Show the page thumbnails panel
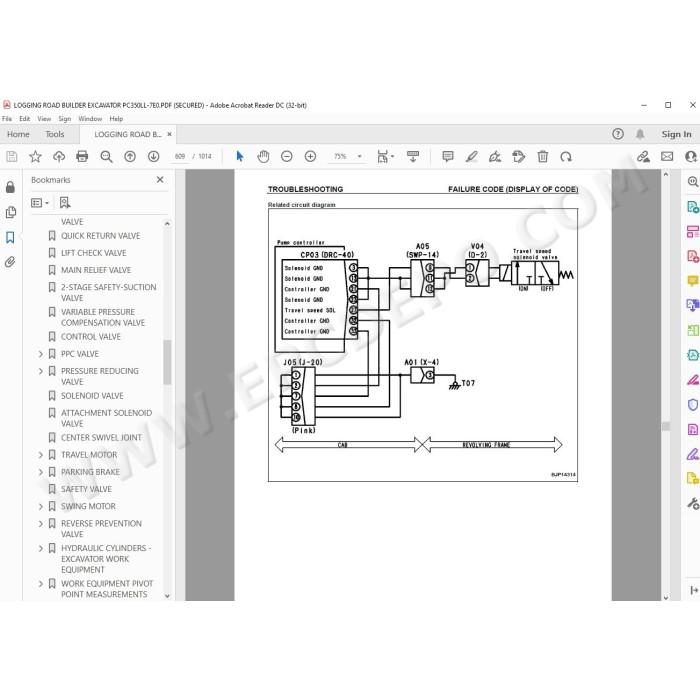The image size is (700, 700). (10, 212)
